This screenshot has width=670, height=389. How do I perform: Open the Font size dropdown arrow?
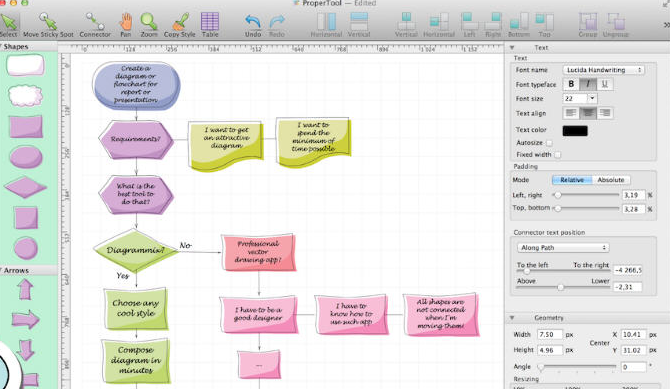(592, 98)
